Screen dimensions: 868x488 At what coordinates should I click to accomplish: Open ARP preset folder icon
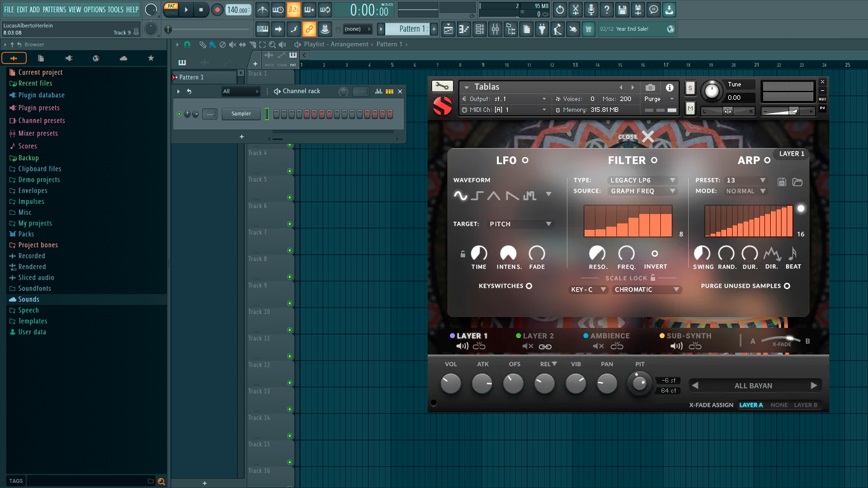tap(797, 182)
